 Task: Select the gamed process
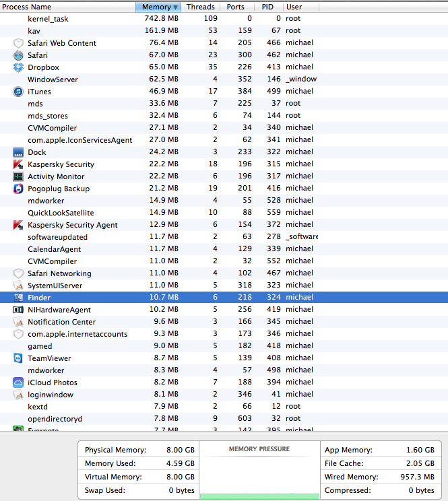[x=224, y=346]
